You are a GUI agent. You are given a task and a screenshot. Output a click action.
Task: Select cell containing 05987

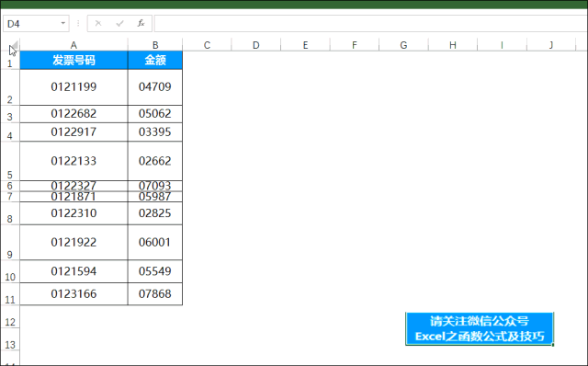pos(155,197)
